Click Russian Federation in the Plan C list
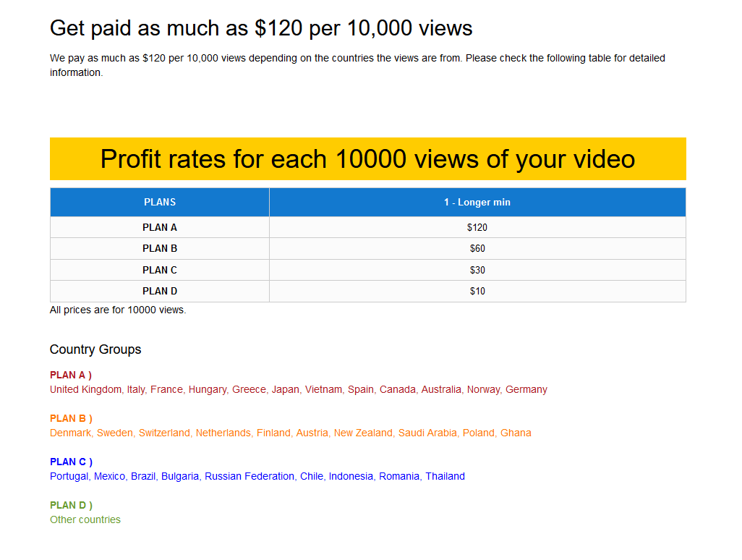Image resolution: width=742 pixels, height=560 pixels. (250, 476)
